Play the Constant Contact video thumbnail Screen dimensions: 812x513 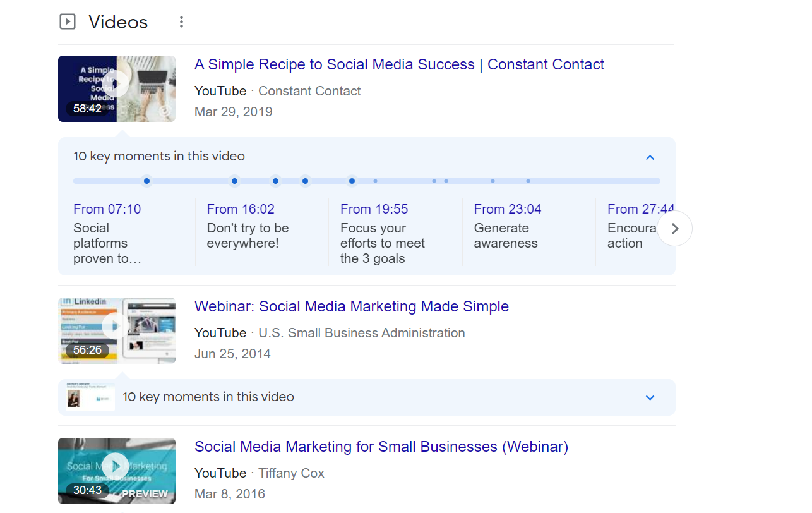(x=116, y=88)
